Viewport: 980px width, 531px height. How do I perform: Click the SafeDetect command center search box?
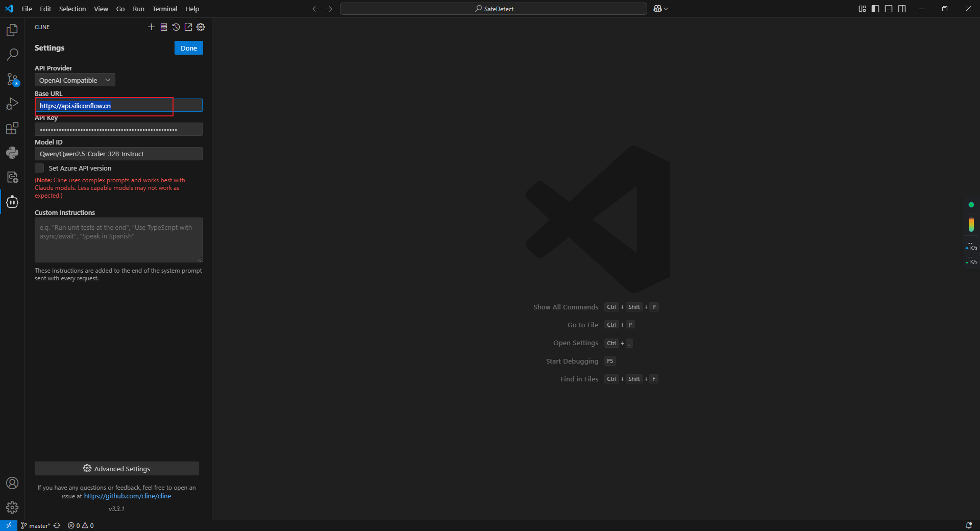pos(494,9)
